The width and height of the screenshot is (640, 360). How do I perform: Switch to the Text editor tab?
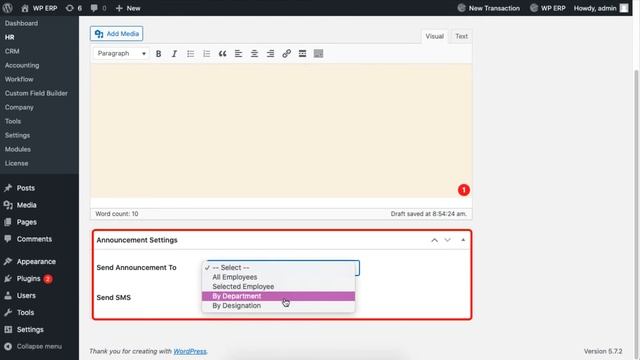pos(461,36)
